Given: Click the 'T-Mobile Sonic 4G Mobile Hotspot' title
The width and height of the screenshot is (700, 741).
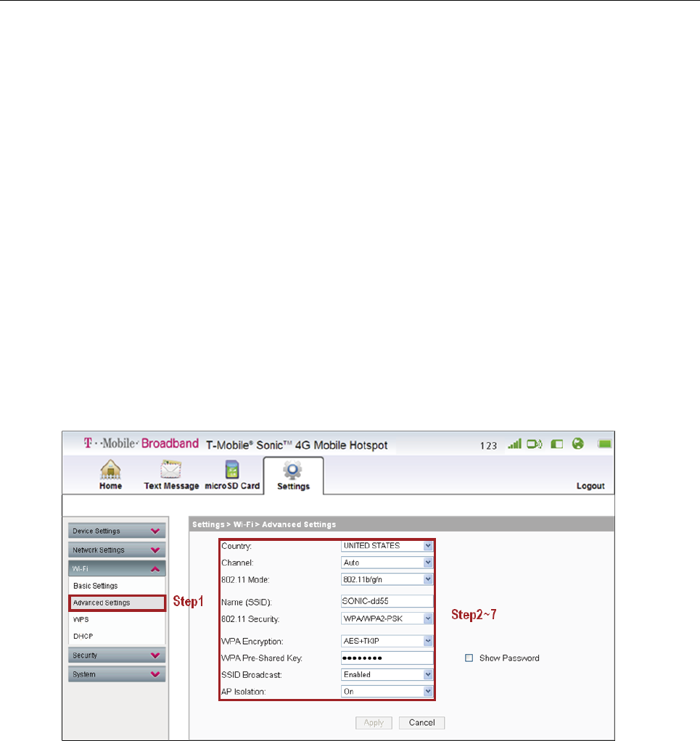Looking at the screenshot, I should pyautogui.click(x=297, y=445).
